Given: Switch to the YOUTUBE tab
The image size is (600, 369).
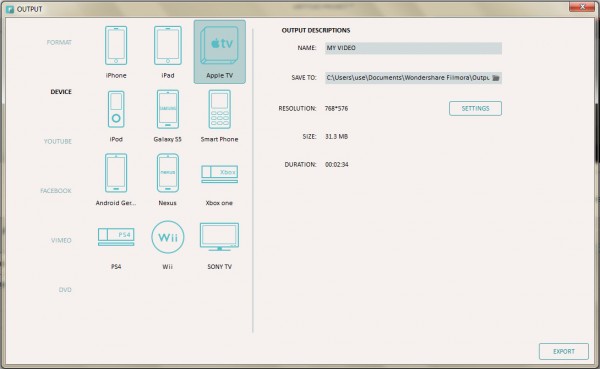Looking at the screenshot, I should pyautogui.click(x=58, y=141).
